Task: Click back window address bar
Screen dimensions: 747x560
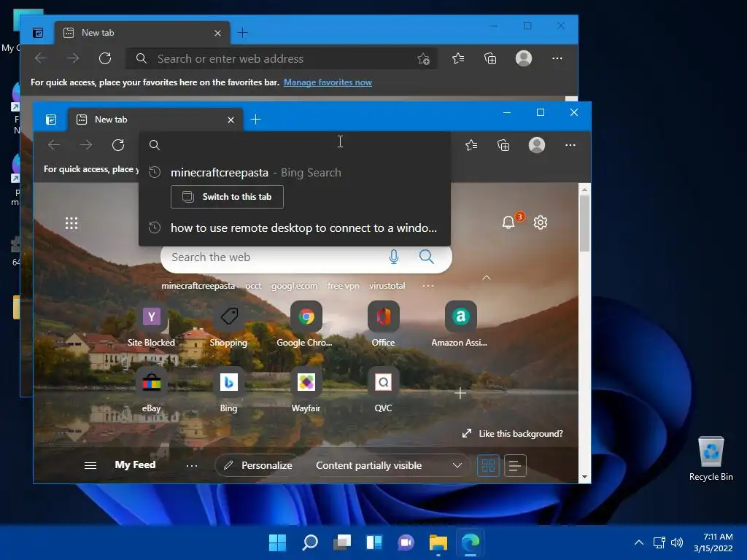Action: (281, 58)
